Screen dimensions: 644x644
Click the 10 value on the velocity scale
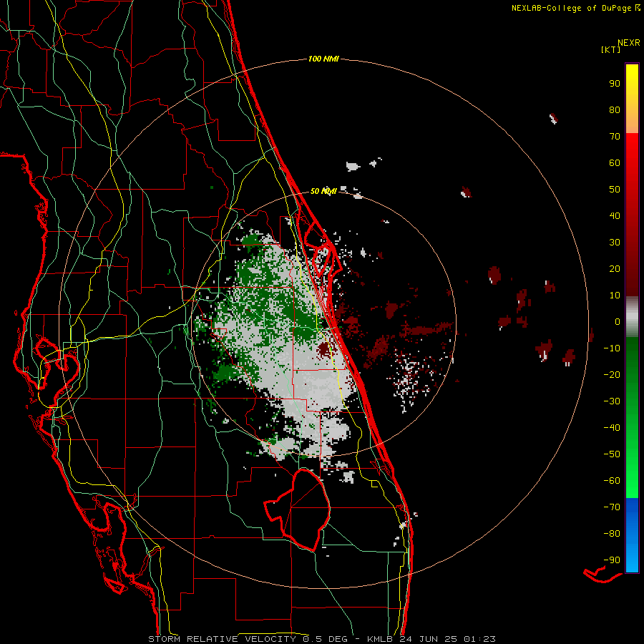click(615, 296)
